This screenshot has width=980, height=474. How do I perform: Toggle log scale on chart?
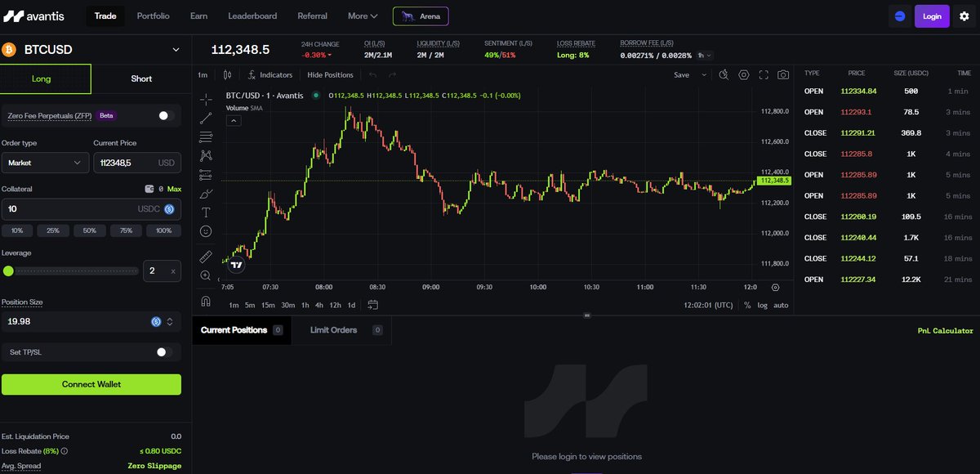click(762, 305)
